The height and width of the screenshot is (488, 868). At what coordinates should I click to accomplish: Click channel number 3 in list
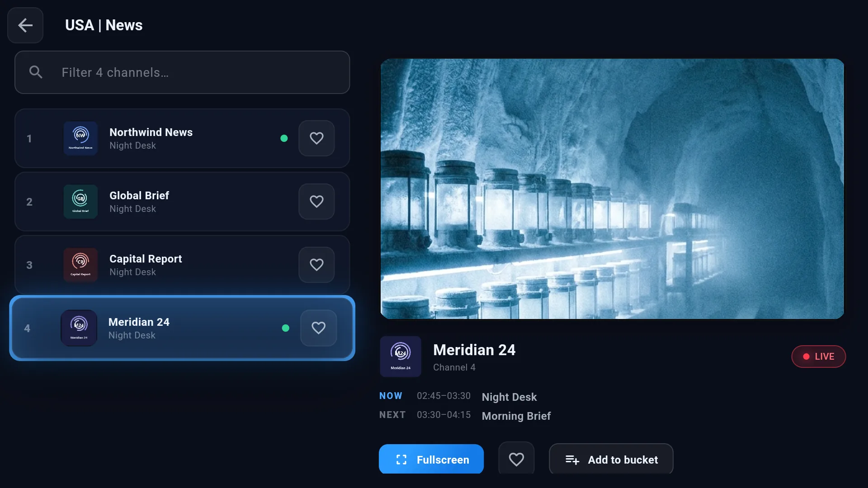(x=29, y=265)
